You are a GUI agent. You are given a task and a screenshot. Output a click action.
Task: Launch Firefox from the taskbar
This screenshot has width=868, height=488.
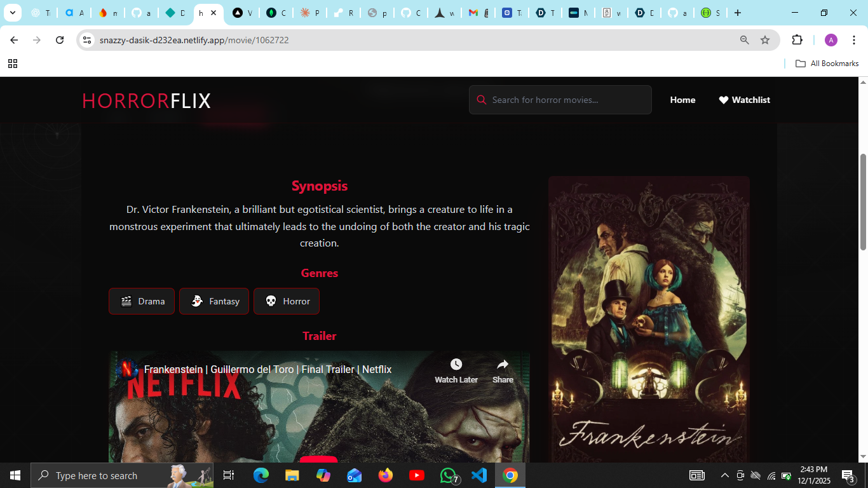386,475
